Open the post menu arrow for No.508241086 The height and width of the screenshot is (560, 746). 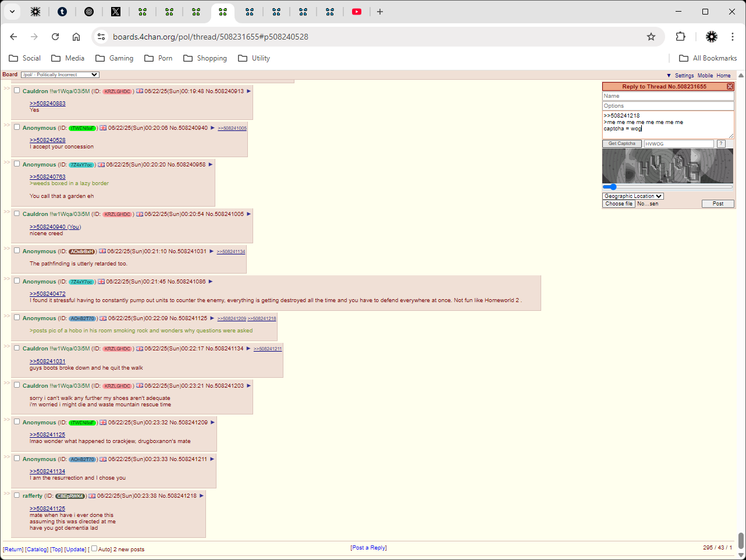coord(211,282)
